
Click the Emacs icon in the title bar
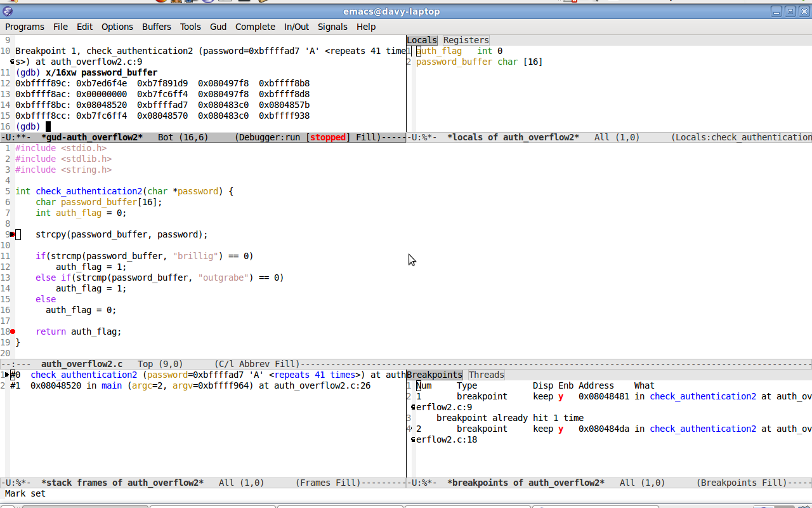[8, 11]
